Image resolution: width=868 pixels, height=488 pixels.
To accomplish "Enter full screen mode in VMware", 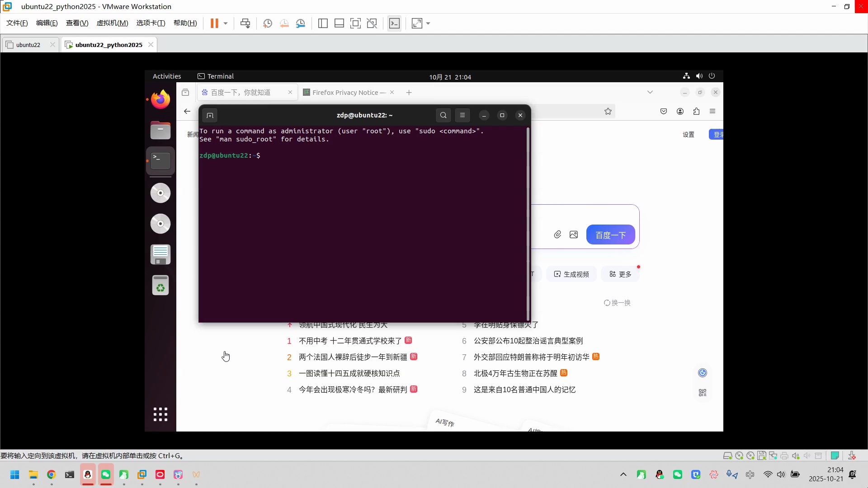I will pos(356,23).
